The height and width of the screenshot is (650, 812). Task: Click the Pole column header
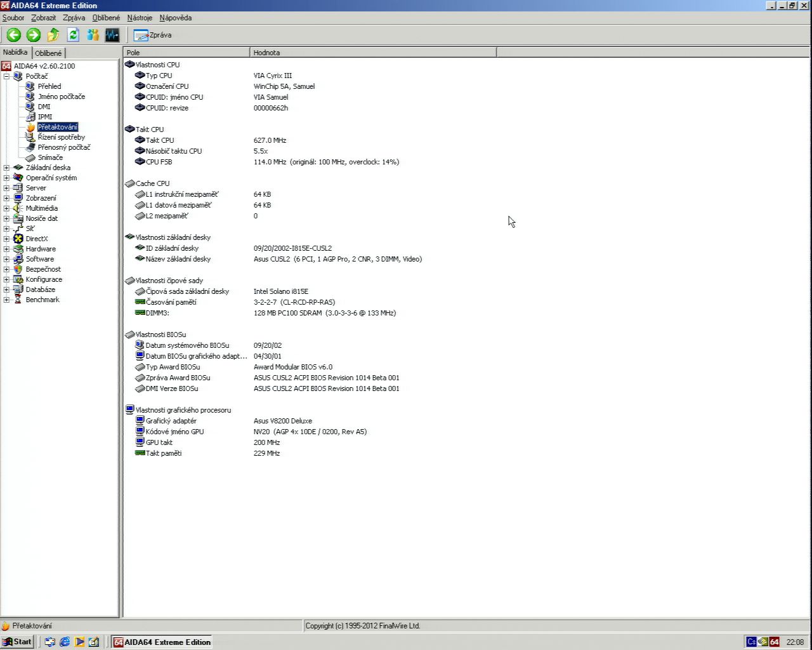[187, 53]
